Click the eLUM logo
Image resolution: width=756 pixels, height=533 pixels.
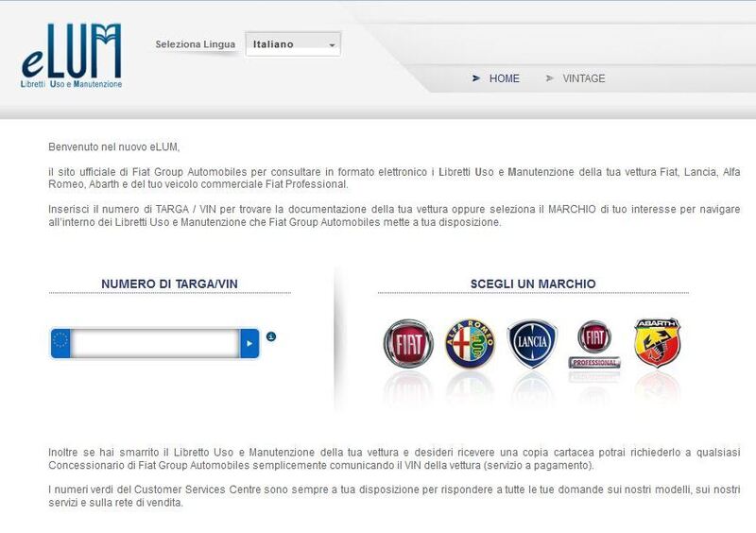pyautogui.click(x=73, y=55)
